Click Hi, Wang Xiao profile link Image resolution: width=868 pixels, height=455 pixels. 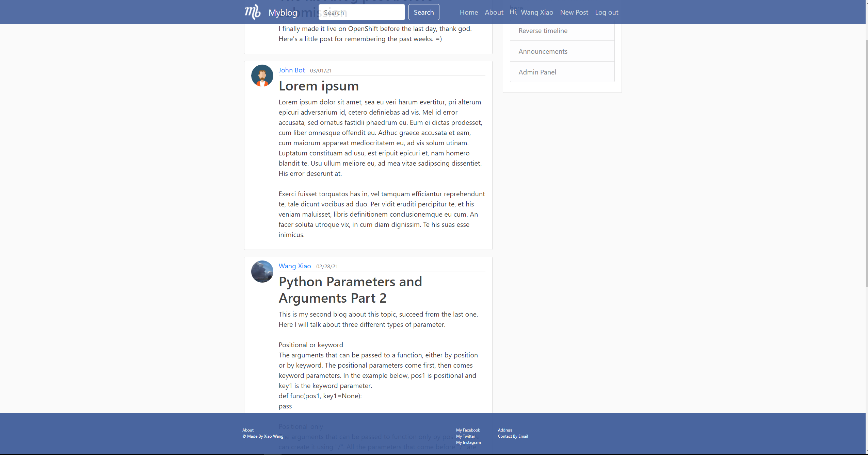531,12
